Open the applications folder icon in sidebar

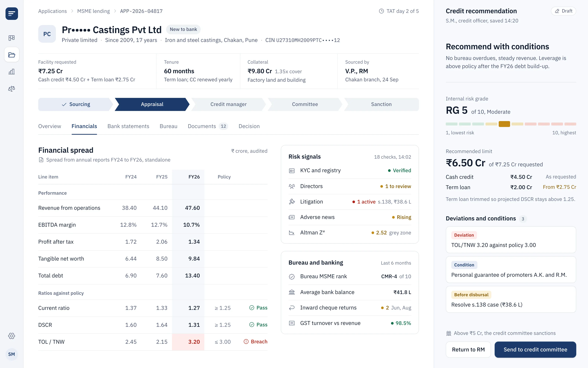pyautogui.click(x=12, y=54)
